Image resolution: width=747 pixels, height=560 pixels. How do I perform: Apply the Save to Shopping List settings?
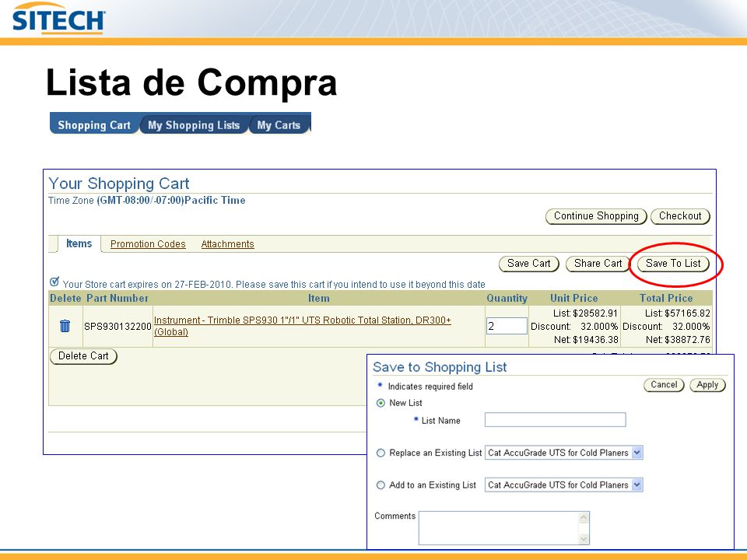707,385
